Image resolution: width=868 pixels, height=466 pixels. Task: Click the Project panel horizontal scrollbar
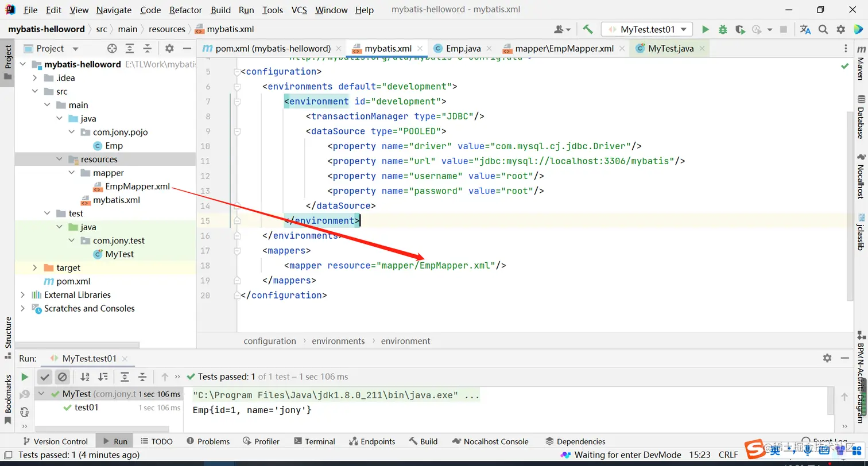pos(77,345)
